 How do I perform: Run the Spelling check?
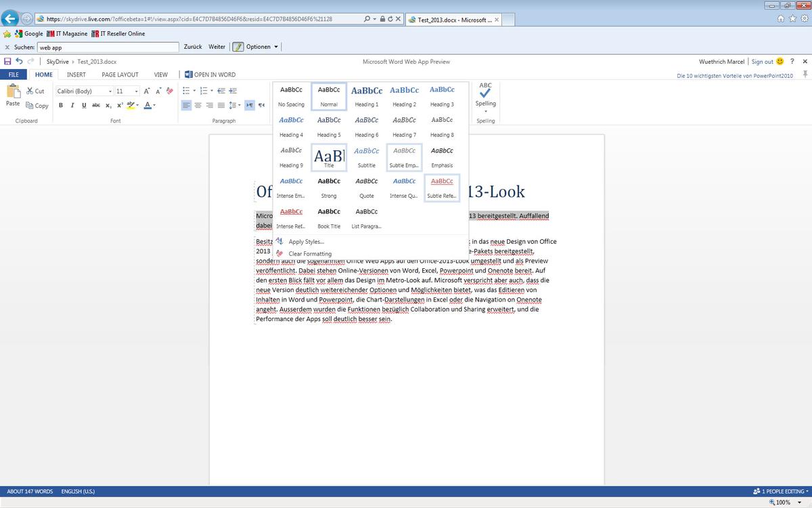[485, 95]
